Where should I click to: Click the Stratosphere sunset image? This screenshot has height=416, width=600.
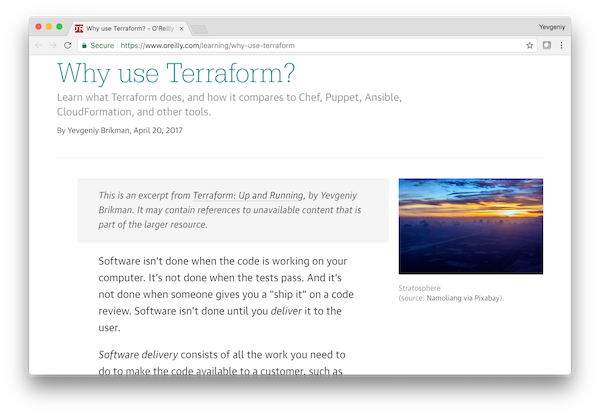(x=471, y=226)
